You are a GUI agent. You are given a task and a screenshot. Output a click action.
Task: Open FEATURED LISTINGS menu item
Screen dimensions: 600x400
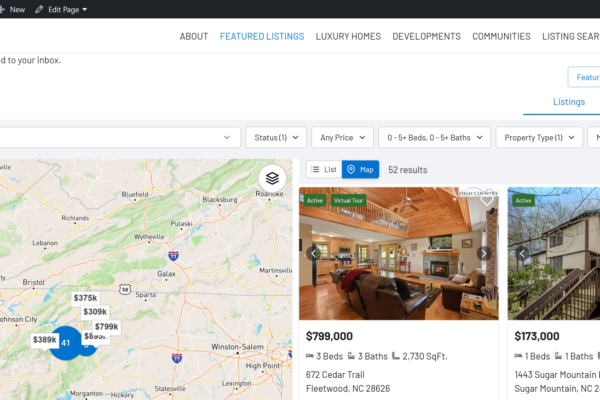pyautogui.click(x=262, y=36)
